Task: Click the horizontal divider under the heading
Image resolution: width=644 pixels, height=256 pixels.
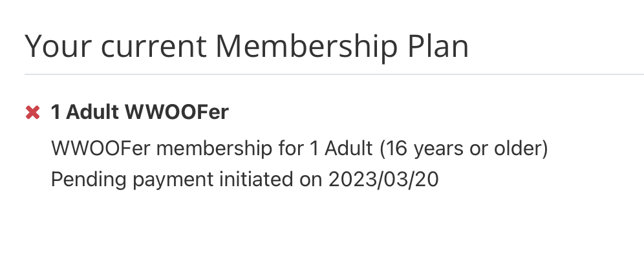Action: 334,74
